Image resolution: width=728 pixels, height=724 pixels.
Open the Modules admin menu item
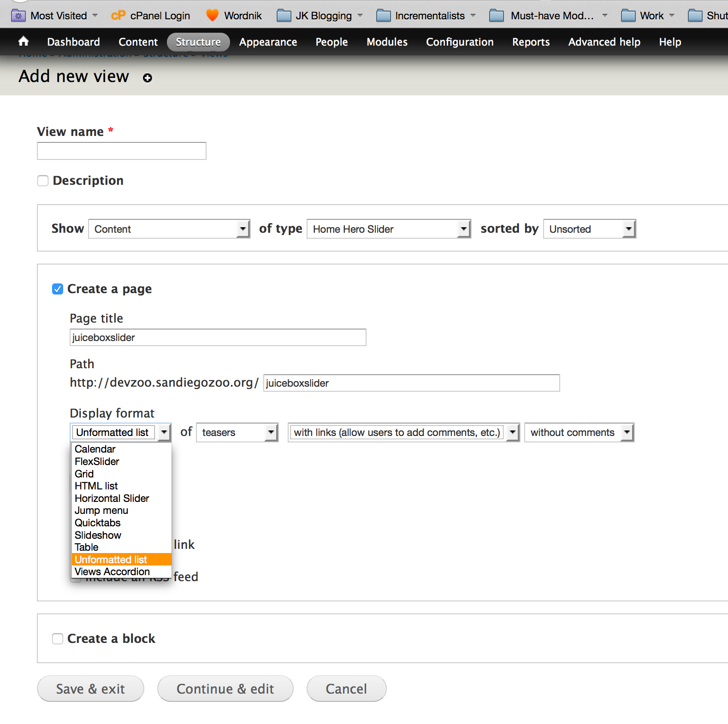tap(387, 42)
